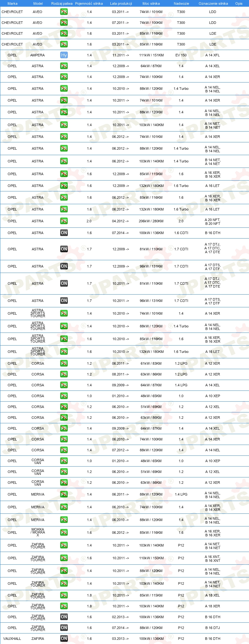Click petrol icon in Astra 10.2011 74kW/101KM row
Viewport: 249px width, 644px height.
tap(64, 100)
